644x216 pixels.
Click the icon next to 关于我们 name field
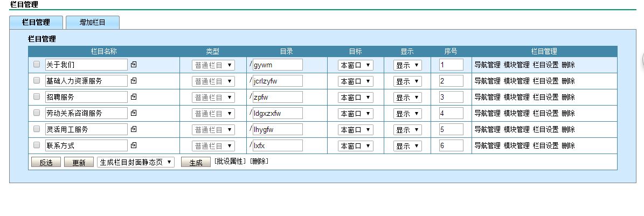click(x=134, y=65)
